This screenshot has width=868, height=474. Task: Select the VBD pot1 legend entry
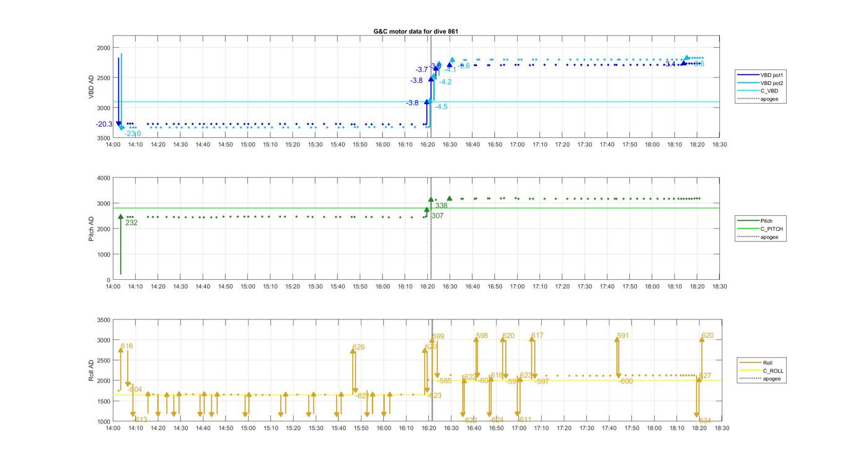(761, 74)
